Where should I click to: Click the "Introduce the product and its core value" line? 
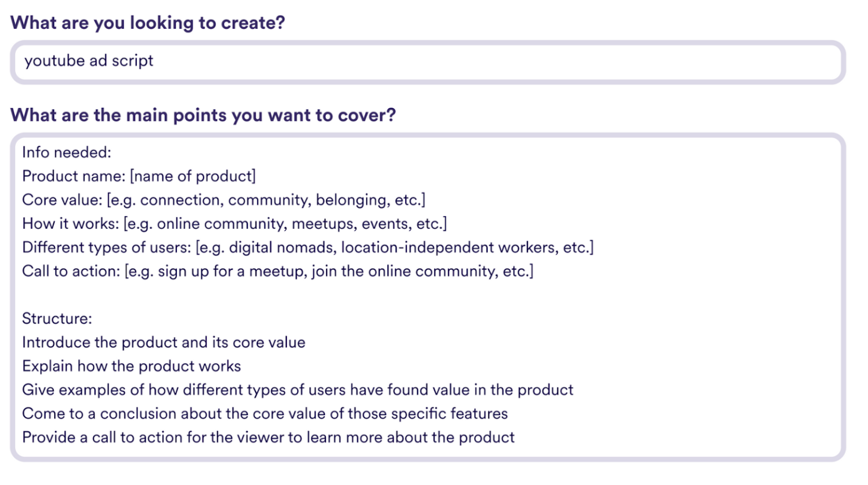click(164, 342)
